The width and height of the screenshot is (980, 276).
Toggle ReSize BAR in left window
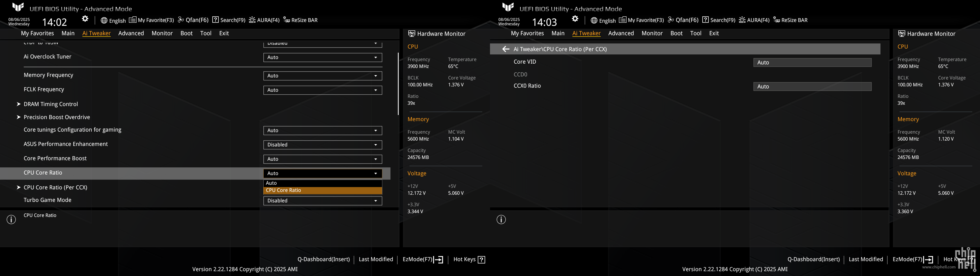[301, 20]
